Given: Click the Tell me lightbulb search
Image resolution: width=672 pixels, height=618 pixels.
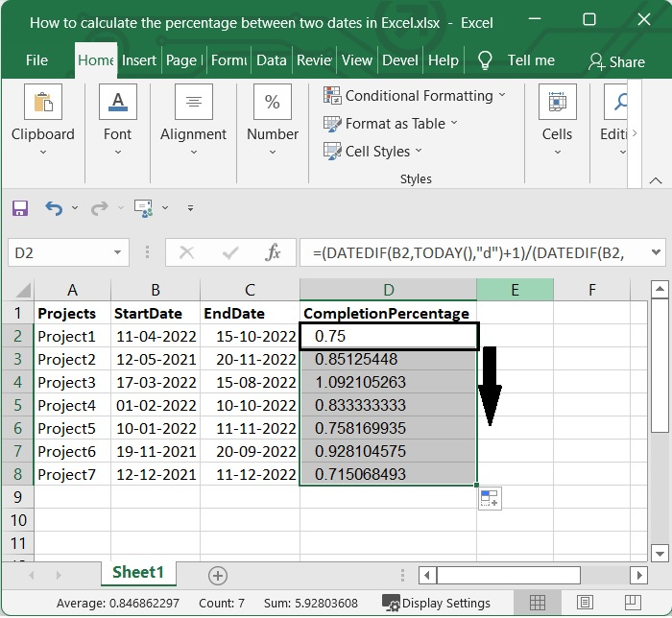Looking at the screenshot, I should pyautogui.click(x=516, y=60).
